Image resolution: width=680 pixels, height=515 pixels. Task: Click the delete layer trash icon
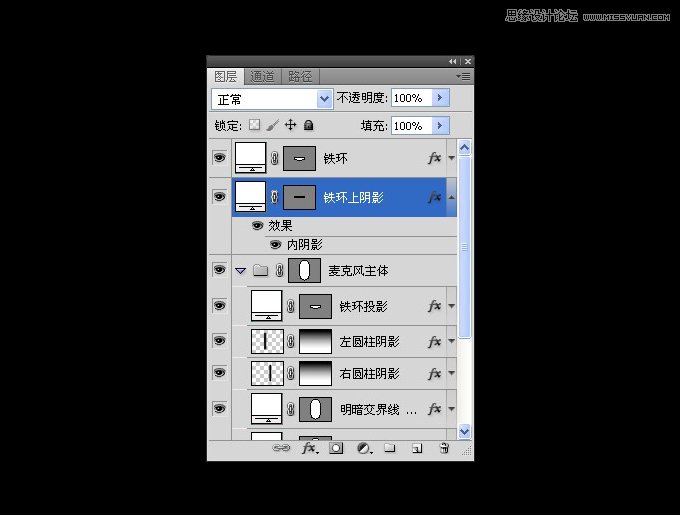[x=444, y=448]
